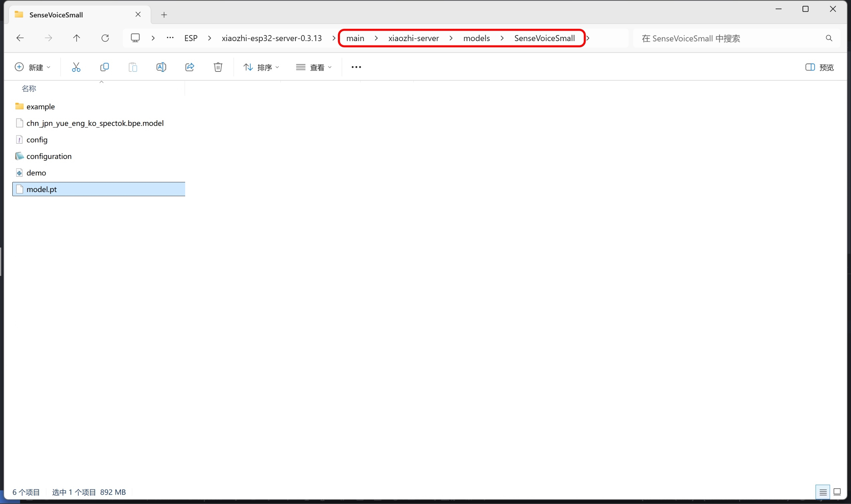The image size is (851, 504).
Task: Open the 查看 (View) dropdown
Action: [314, 67]
